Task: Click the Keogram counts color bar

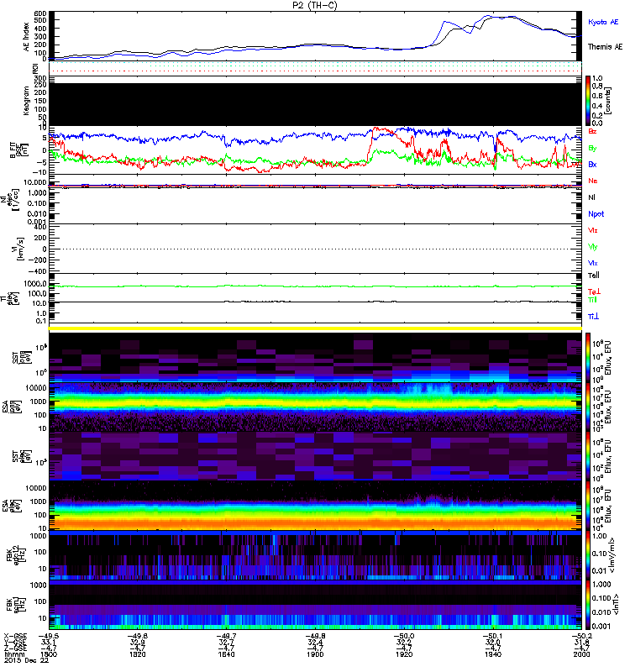Action: 587,101
